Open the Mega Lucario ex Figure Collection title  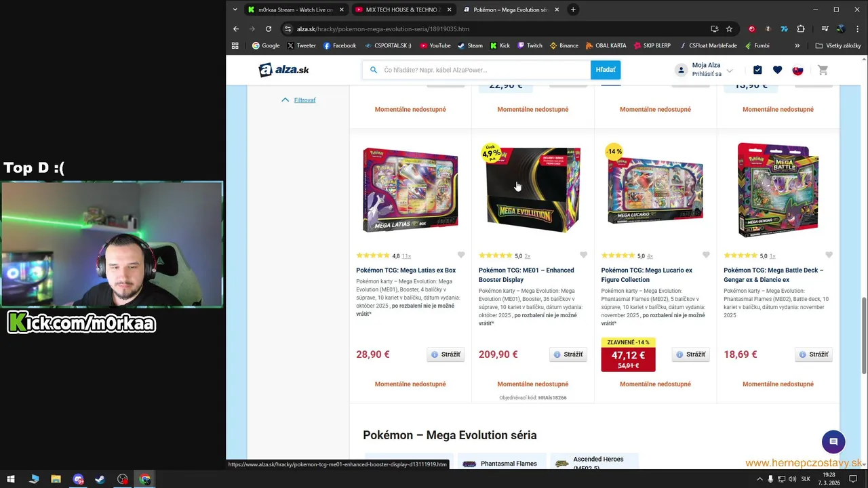click(647, 275)
